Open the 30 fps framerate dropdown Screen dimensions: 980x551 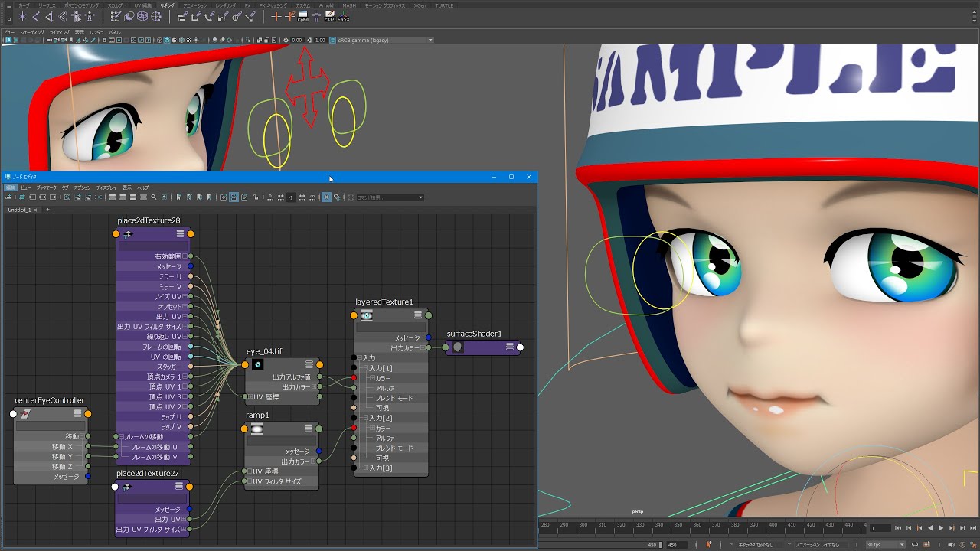pyautogui.click(x=886, y=544)
